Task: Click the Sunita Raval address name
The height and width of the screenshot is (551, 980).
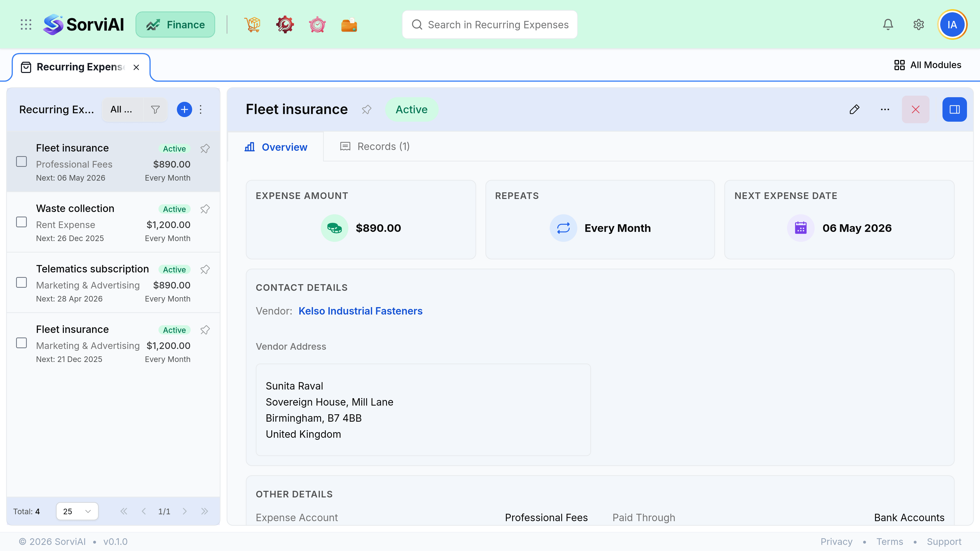Action: (294, 386)
